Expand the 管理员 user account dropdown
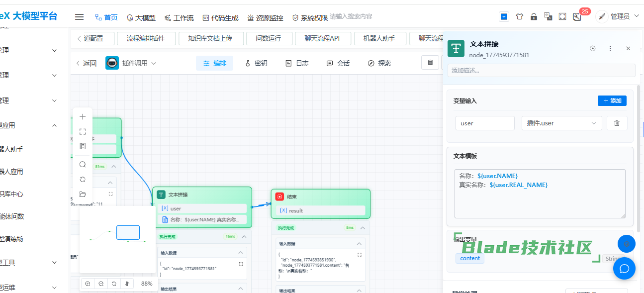This screenshot has height=293, width=644. click(x=619, y=17)
